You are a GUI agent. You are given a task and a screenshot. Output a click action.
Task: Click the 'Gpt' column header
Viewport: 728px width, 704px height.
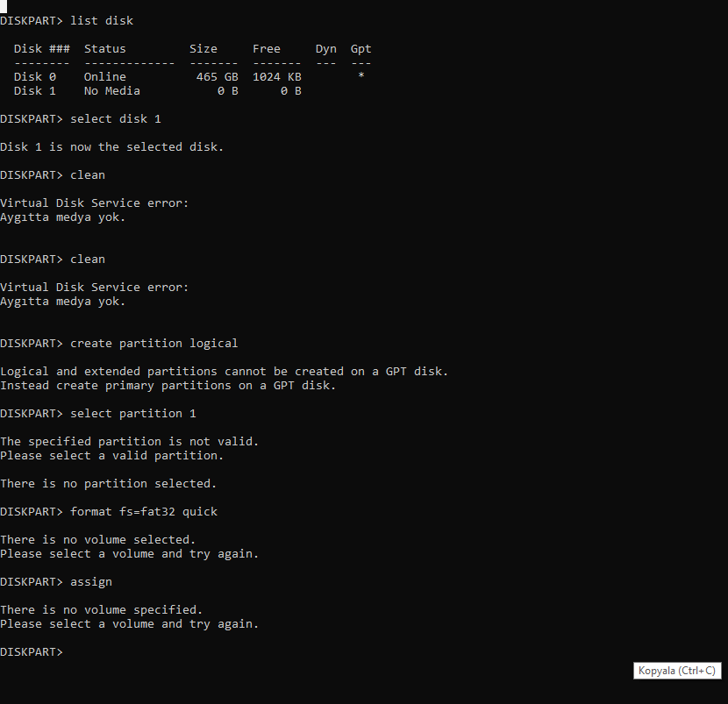[x=360, y=49]
